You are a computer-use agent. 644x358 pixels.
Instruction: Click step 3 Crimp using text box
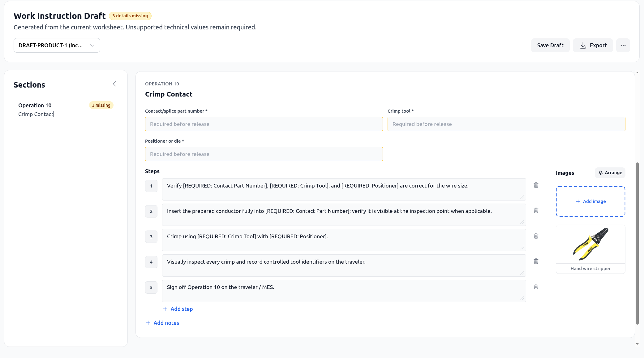click(344, 240)
